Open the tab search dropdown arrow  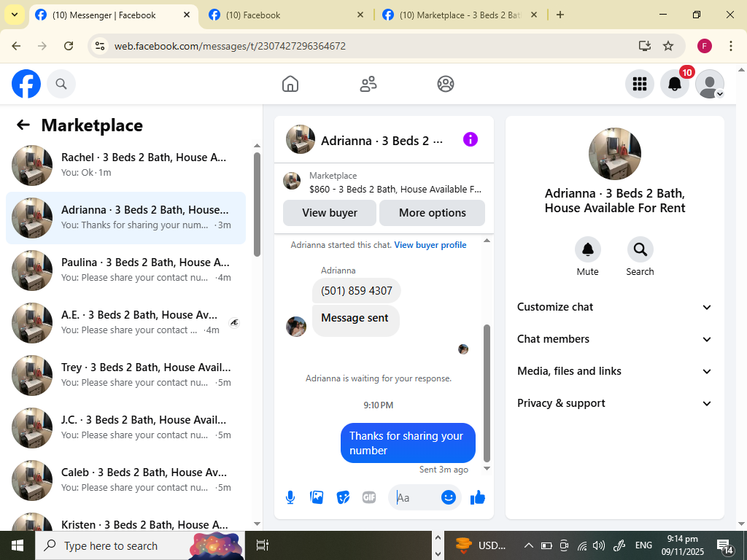coord(15,15)
